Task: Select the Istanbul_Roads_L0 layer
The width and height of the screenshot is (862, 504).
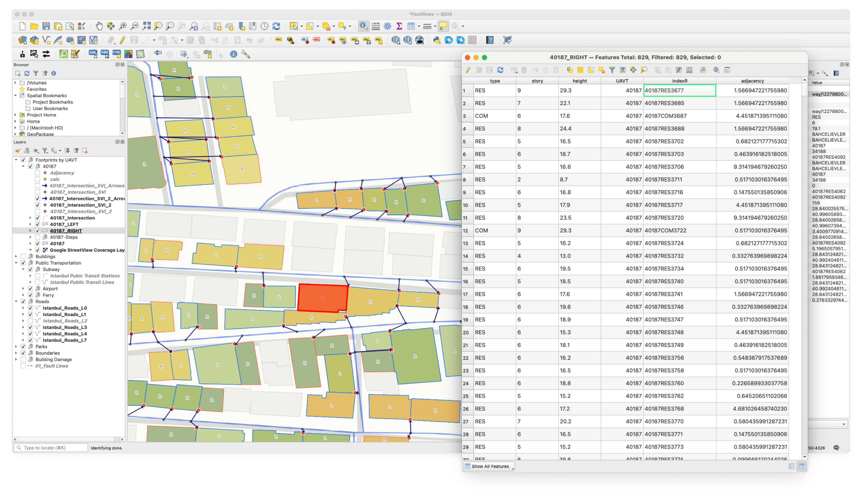Action: click(x=65, y=308)
